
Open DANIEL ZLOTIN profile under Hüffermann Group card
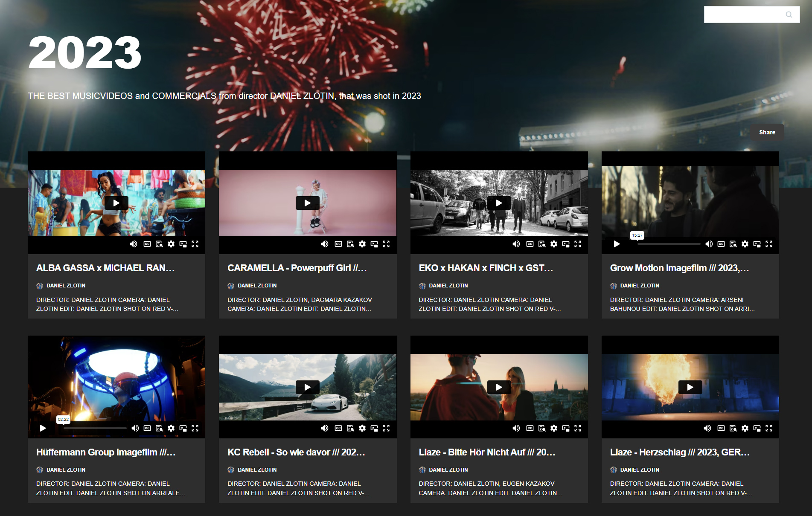tap(66, 470)
